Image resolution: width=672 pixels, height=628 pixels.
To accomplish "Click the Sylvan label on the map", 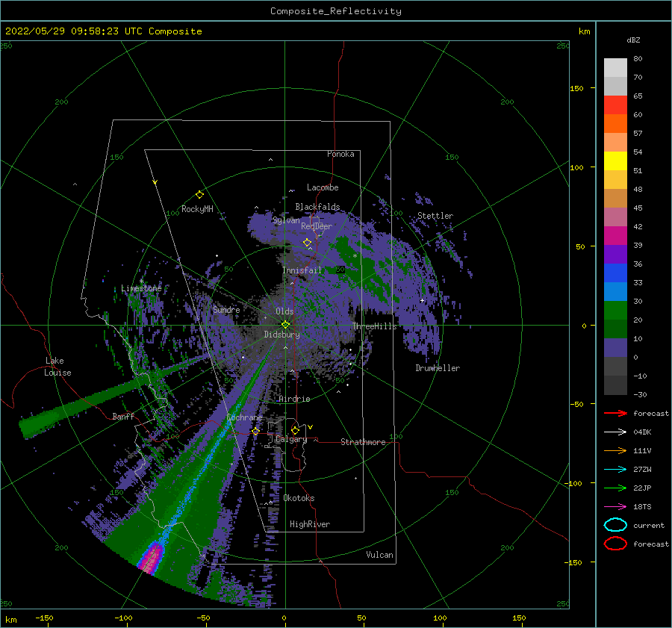I will click(286, 220).
